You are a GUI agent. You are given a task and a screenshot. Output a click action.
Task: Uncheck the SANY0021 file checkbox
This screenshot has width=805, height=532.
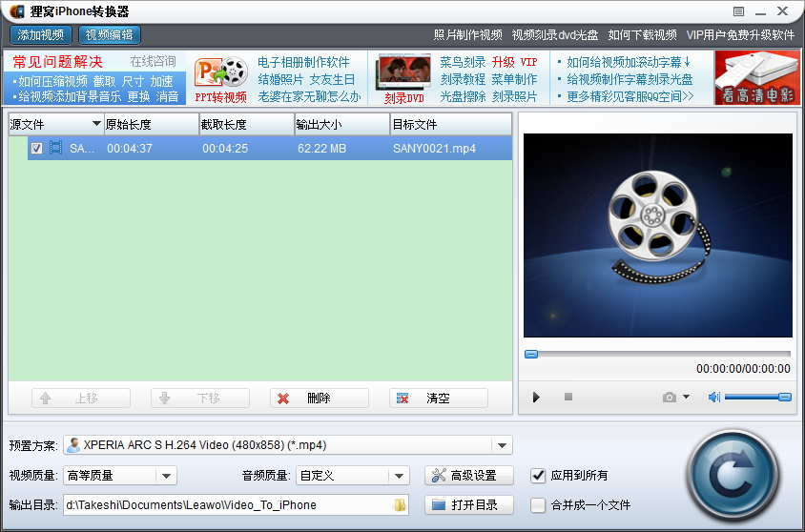click(36, 149)
